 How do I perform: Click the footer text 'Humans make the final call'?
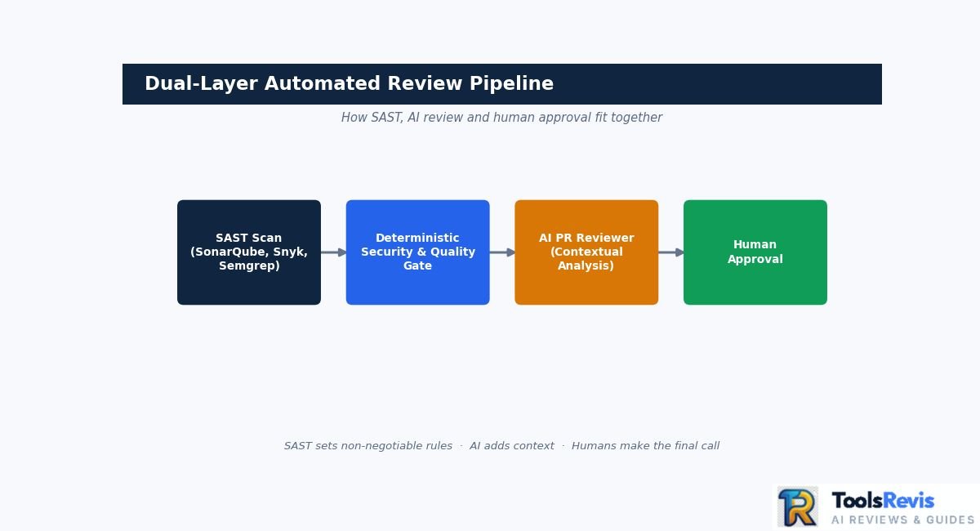645,446
